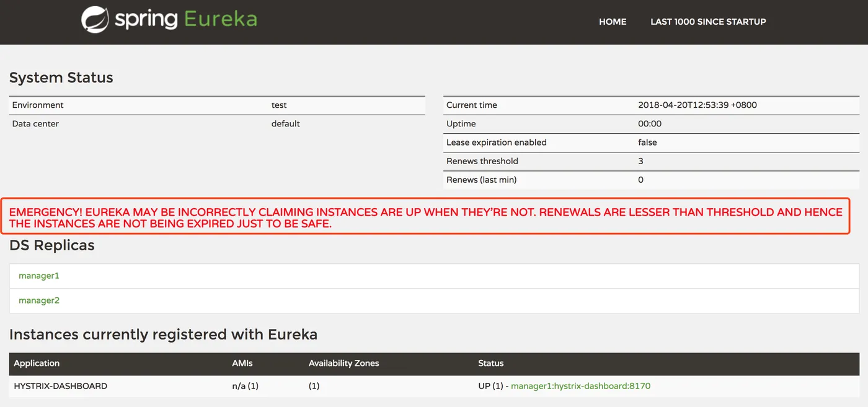Select the Renews (last min) value 0
This screenshot has width=868, height=407.
click(640, 180)
